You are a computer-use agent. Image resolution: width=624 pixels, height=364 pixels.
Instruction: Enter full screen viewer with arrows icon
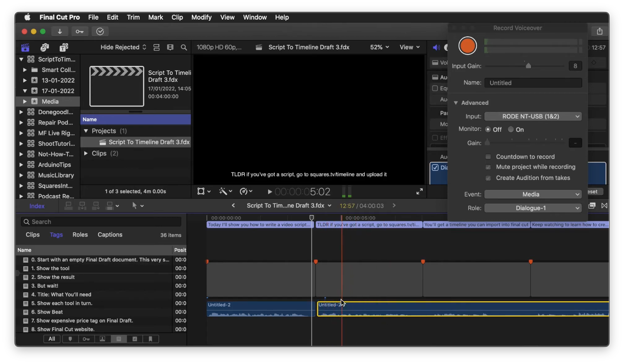(419, 192)
